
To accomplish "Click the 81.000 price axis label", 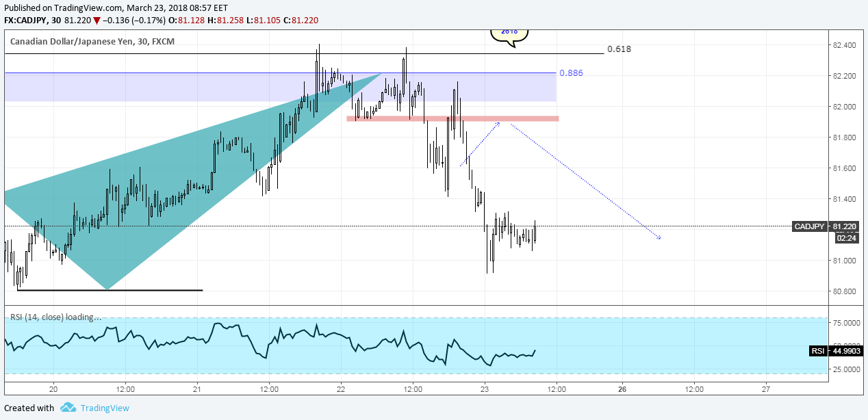I will point(844,261).
